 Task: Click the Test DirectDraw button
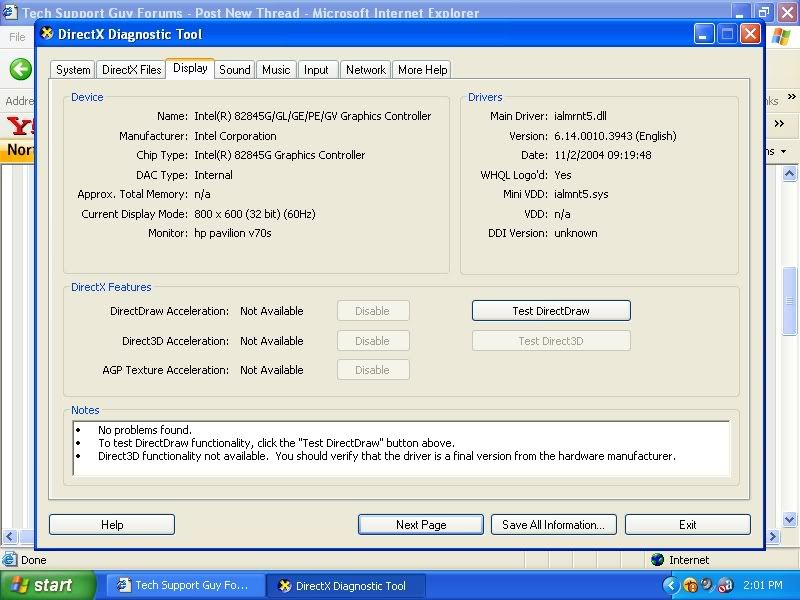point(551,311)
